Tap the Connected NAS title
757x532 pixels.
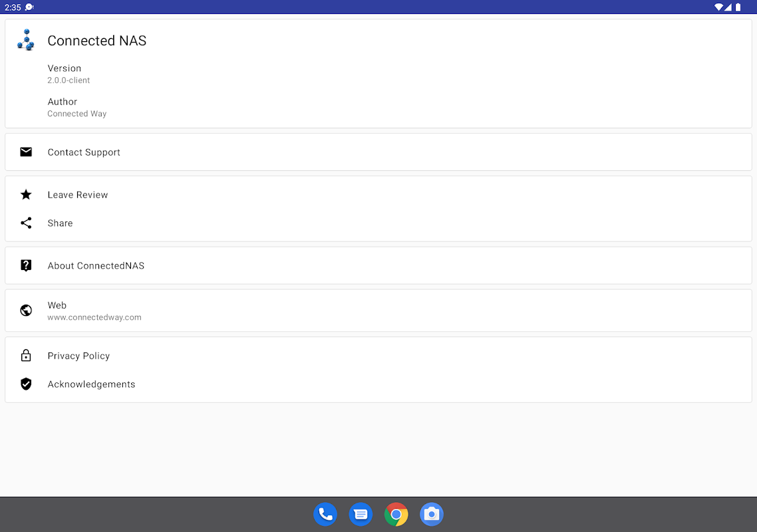[97, 41]
